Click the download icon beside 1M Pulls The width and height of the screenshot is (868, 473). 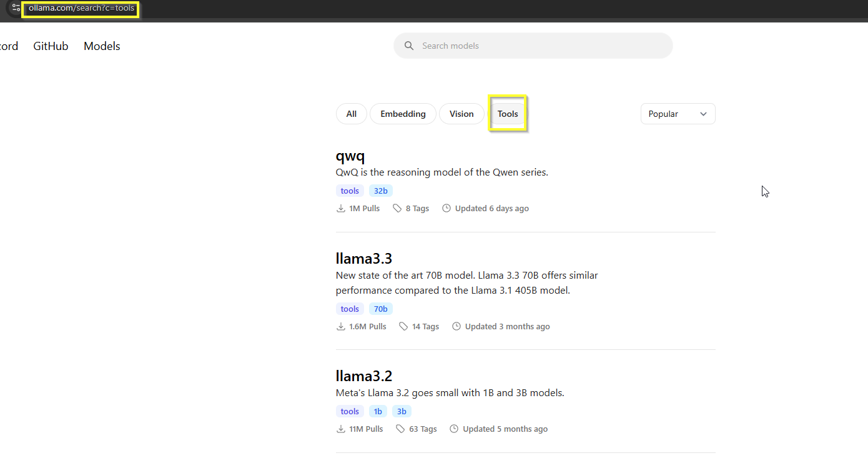coord(341,209)
